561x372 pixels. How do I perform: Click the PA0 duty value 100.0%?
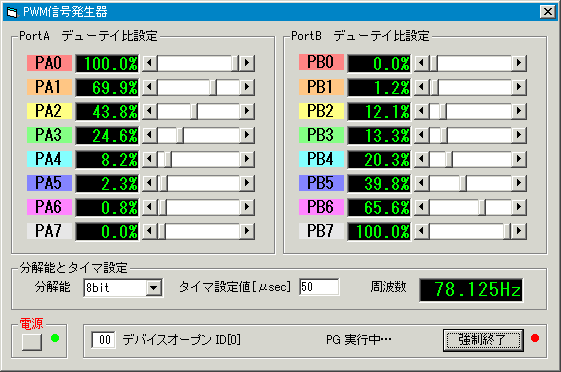[x=107, y=64]
